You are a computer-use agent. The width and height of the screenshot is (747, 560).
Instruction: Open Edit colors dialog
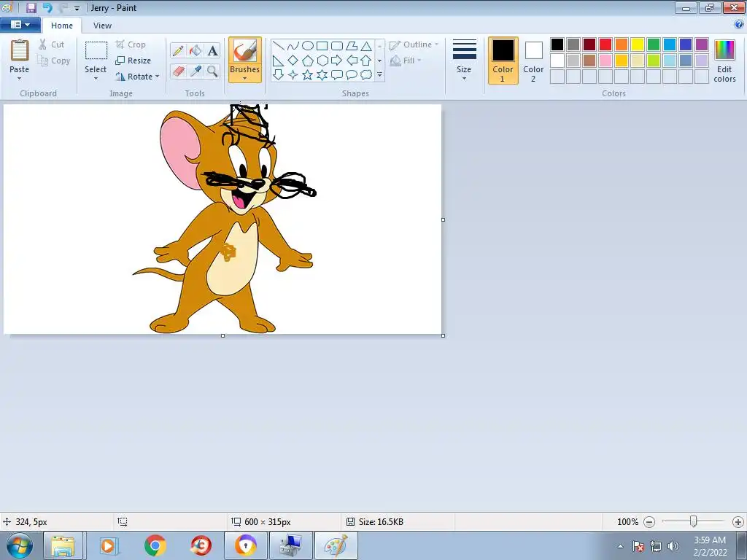tap(724, 61)
